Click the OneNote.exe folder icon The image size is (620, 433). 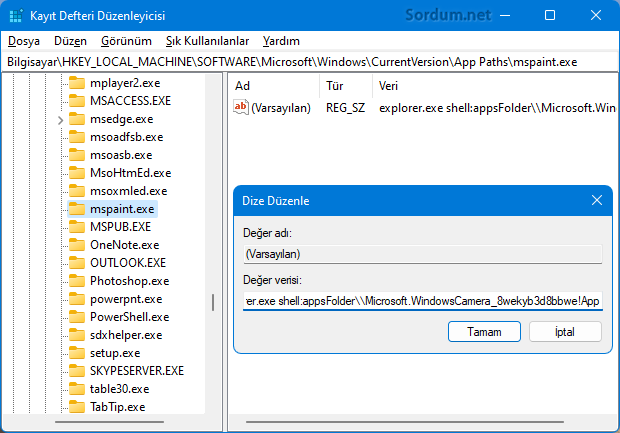pyautogui.click(x=77, y=245)
